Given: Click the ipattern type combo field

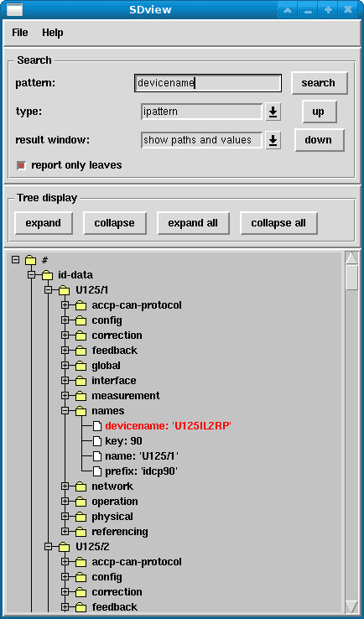Looking at the screenshot, I should pos(202,112).
